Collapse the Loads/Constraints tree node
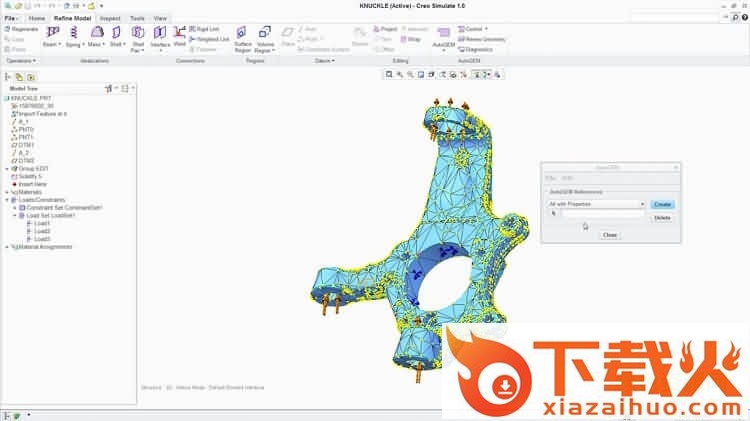 (7, 200)
